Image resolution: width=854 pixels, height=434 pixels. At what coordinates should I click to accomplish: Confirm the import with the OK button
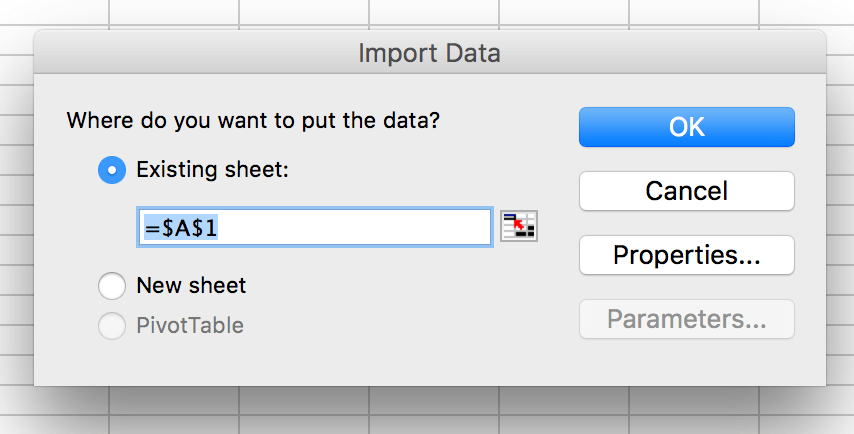tap(686, 127)
